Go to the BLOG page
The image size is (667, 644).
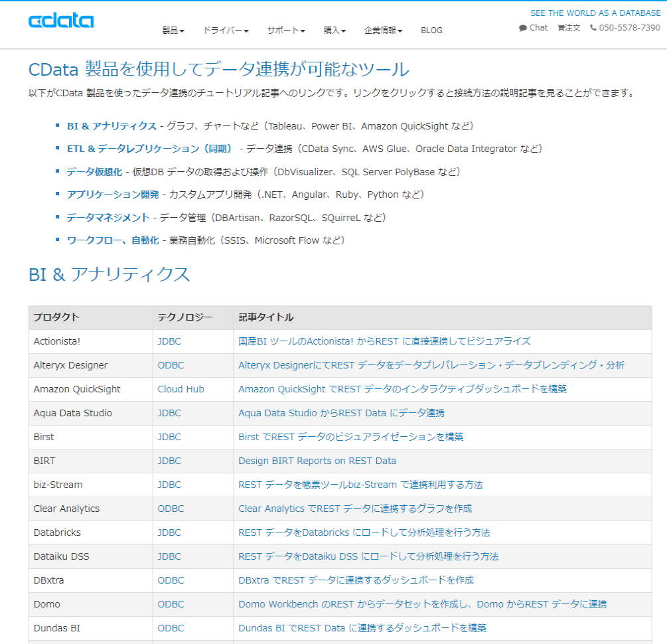[431, 31]
